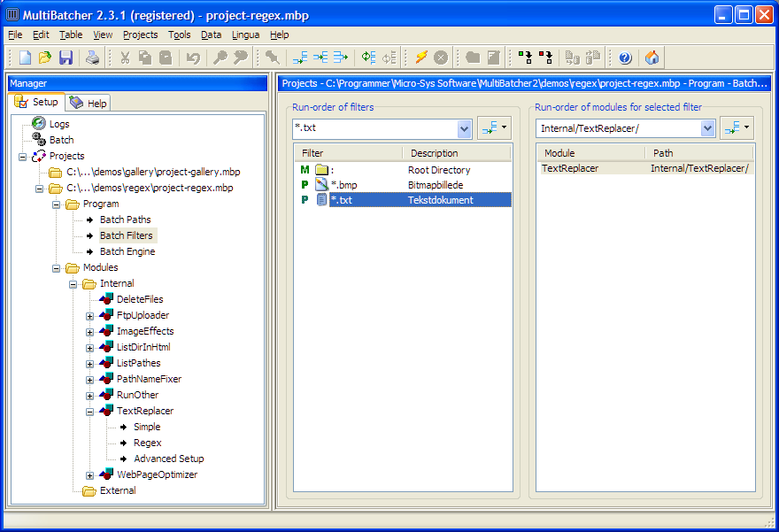This screenshot has height=532, width=779.
Task: Click the lightning bolt run batch icon
Action: pos(421,58)
